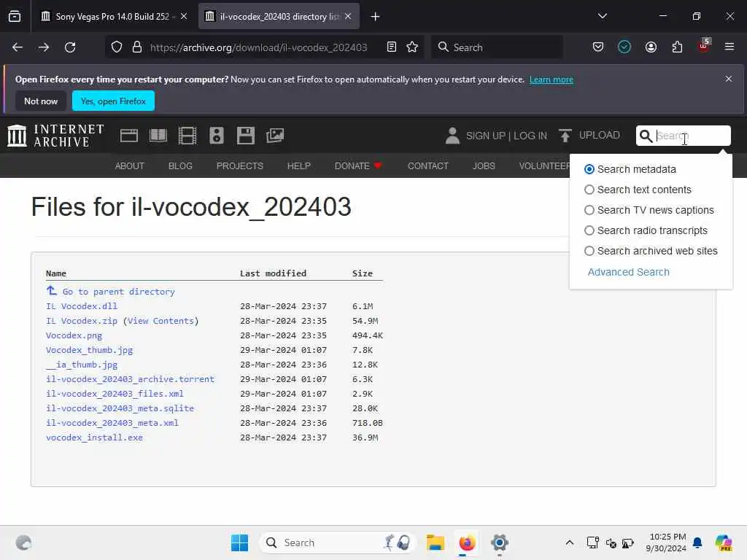Click the SIGN UP link
The image size is (747, 560).
coord(485,136)
